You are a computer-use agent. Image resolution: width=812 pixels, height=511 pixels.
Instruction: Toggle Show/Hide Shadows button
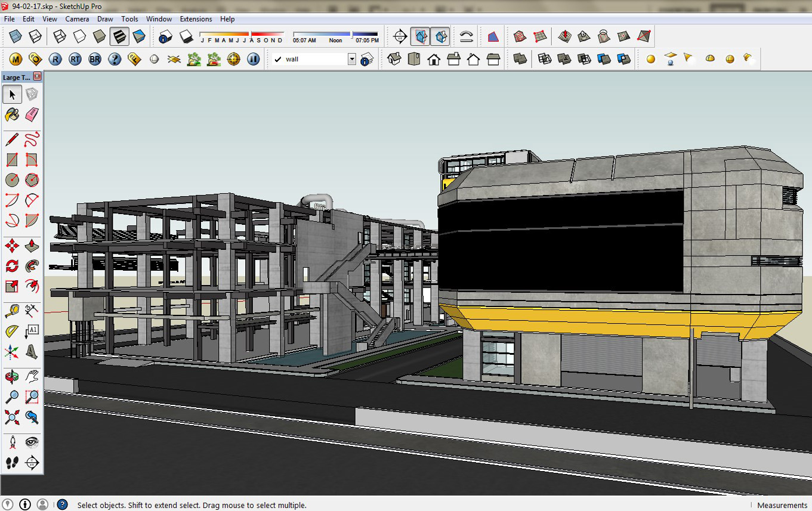186,36
